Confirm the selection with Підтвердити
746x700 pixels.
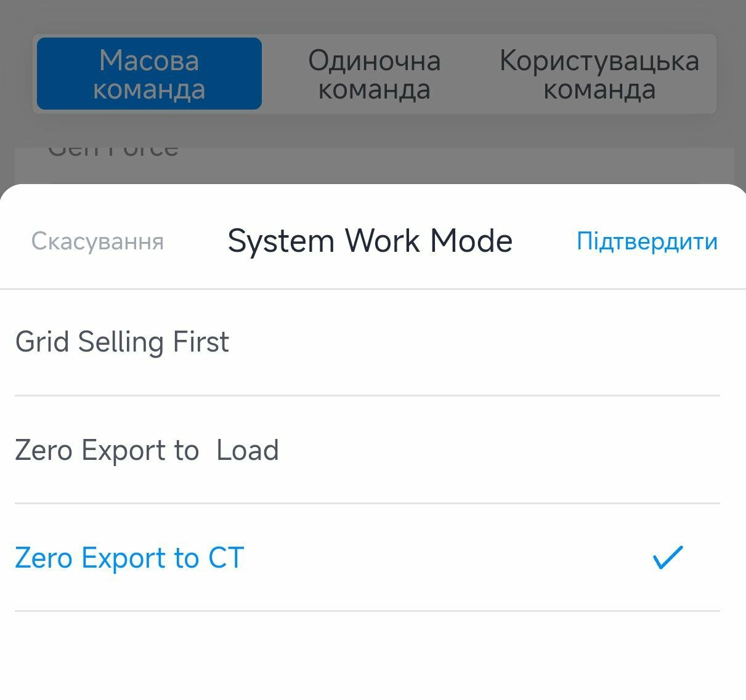(647, 241)
